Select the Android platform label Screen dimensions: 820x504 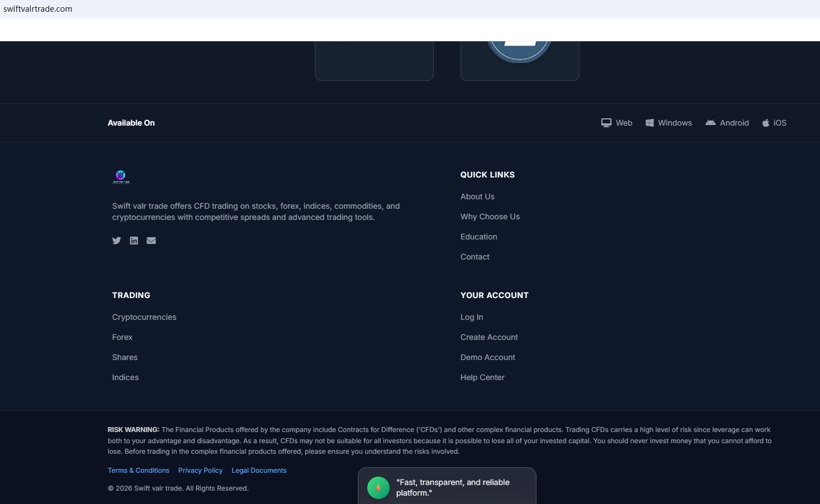735,123
